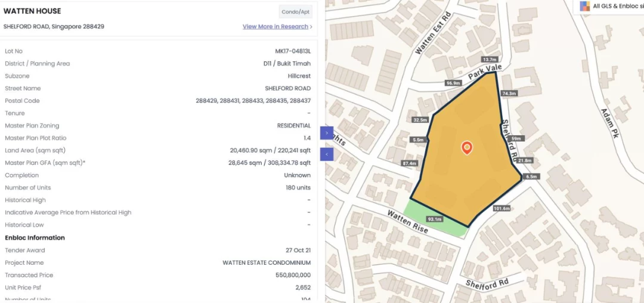Click the 32.5m boundary length label
The image size is (644, 303).
coord(420,120)
